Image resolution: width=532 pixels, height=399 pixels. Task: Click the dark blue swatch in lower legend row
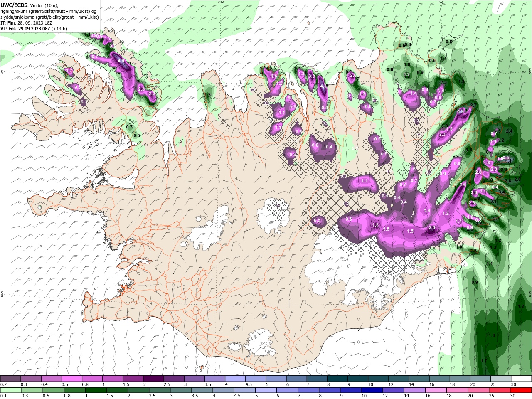click(x=371, y=390)
